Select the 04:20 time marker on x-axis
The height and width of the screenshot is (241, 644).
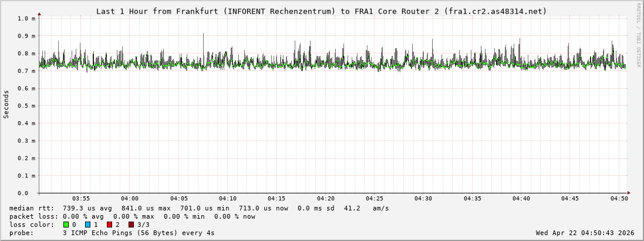325,199
